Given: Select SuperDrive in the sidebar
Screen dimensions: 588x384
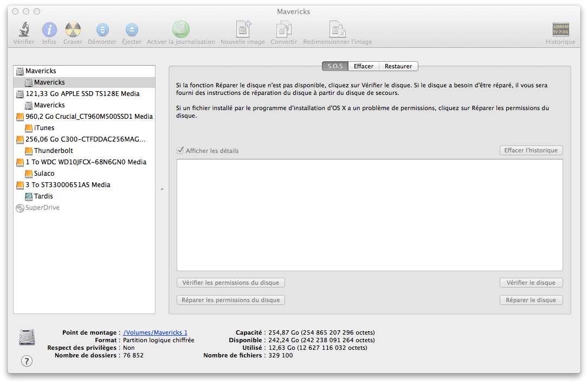Looking at the screenshot, I should click(x=85, y=208).
